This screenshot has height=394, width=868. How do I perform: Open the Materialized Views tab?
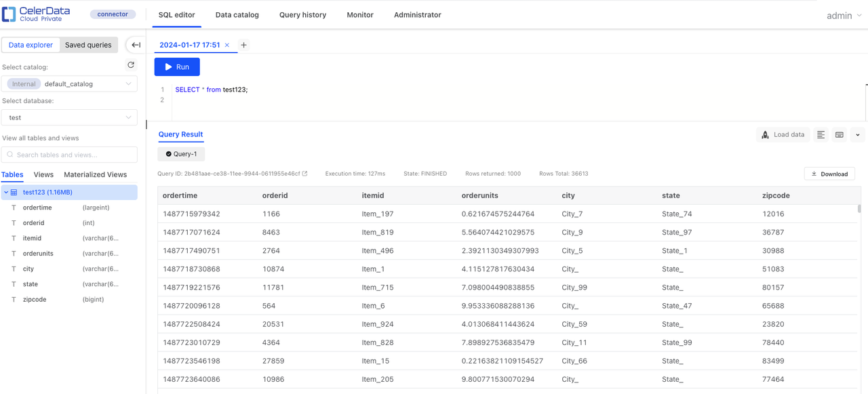(95, 174)
